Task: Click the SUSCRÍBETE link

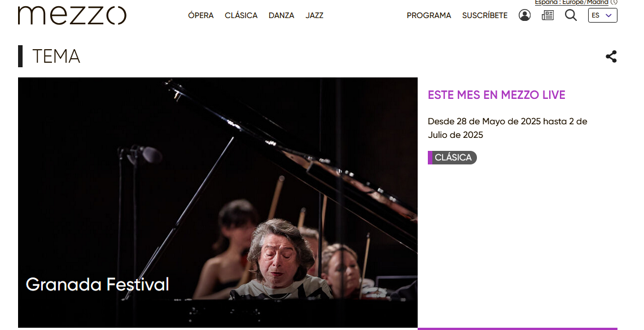Action: [x=485, y=15]
